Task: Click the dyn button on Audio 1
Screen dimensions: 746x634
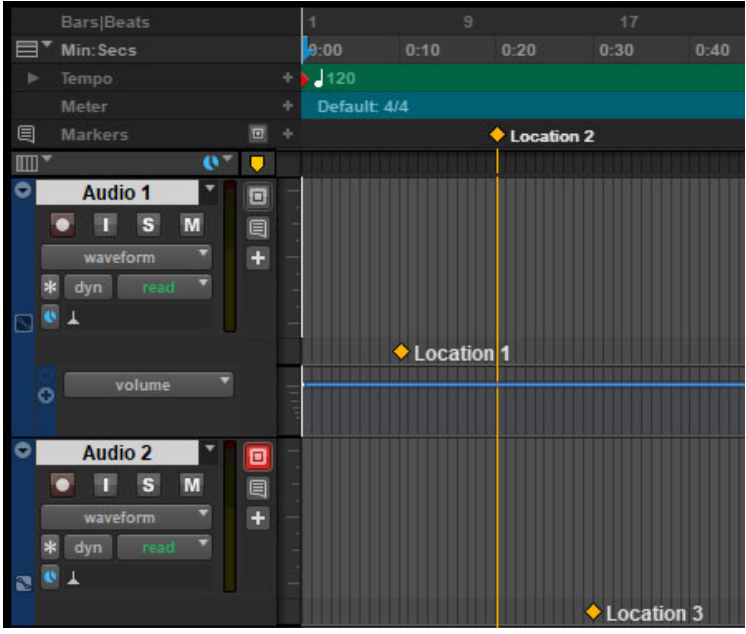Action: 89,288
